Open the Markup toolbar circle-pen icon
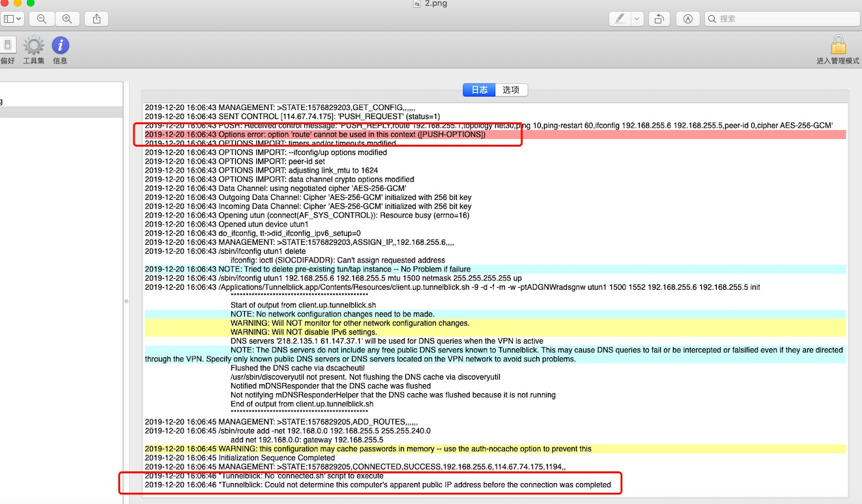 688,18
